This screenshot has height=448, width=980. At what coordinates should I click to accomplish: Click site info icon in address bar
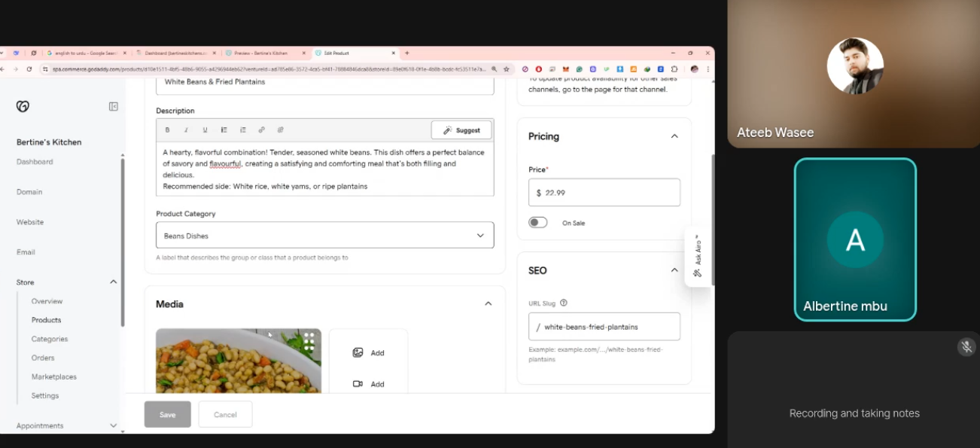[x=46, y=69]
